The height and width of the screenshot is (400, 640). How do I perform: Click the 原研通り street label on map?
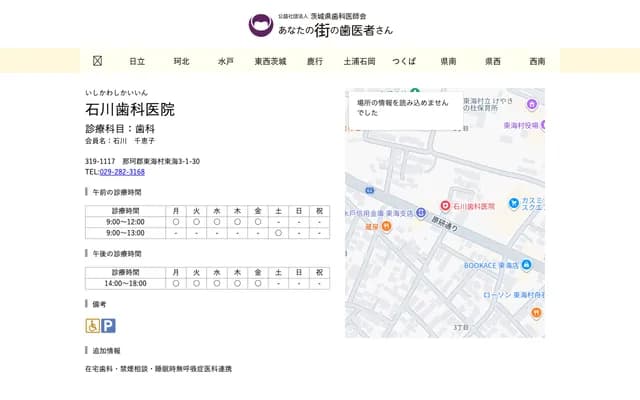coord(444,223)
